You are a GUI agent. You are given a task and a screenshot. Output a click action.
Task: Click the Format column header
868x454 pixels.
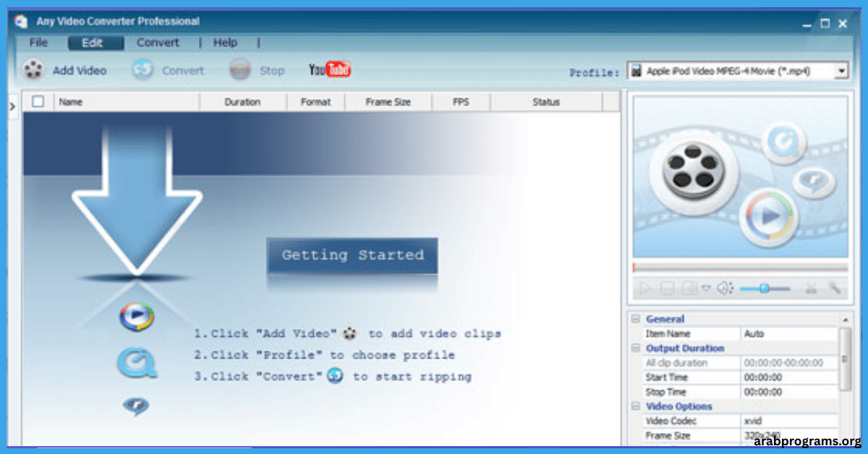coord(315,102)
